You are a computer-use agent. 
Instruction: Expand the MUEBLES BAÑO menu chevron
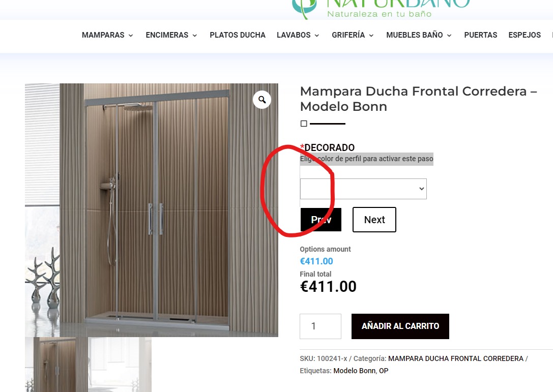click(449, 35)
